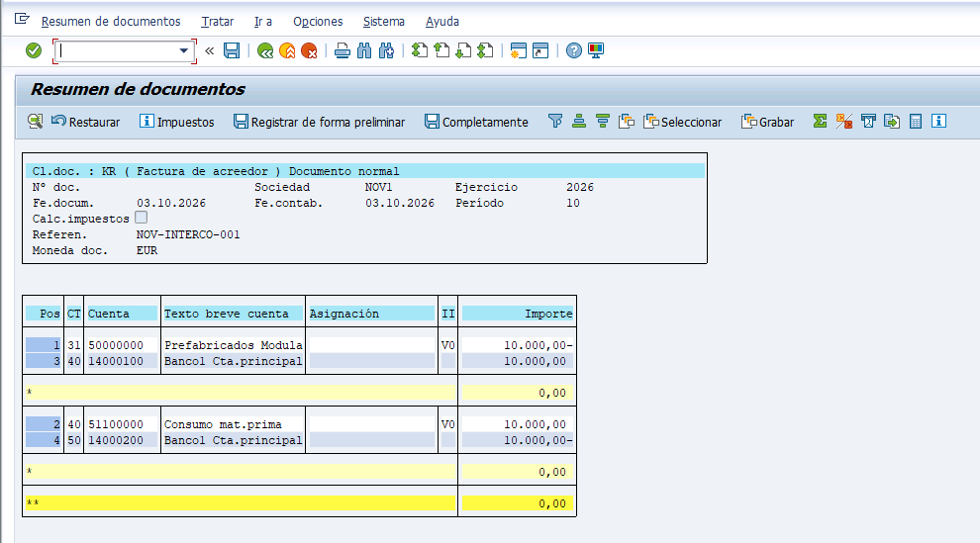Click the Asignación field of row 51100000
Screen dimensions: 980x543
pos(372,424)
